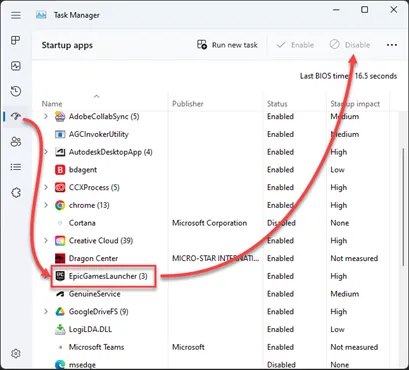Click Not measured impact of Dragon Center
Viewport: 409px width, 370px height.
pos(354,258)
